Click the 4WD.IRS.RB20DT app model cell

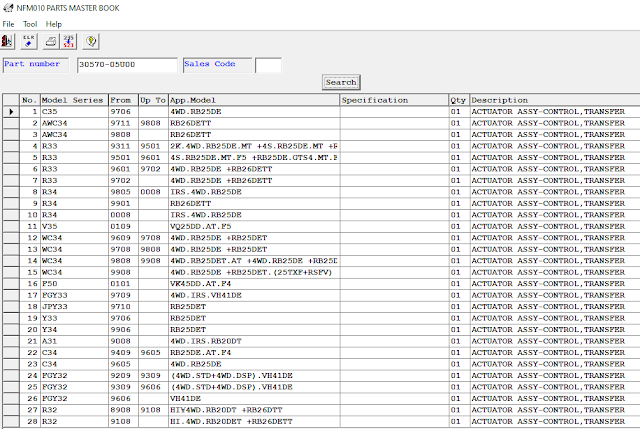point(254,341)
